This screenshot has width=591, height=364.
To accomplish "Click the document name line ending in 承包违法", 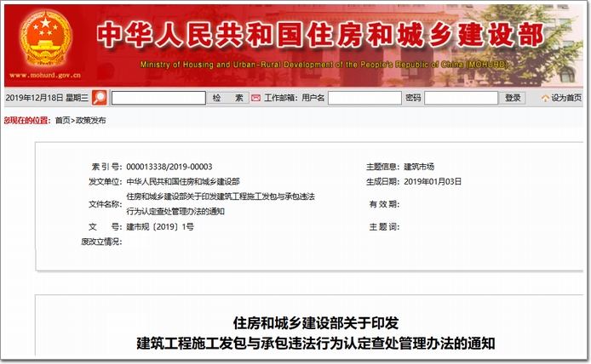I will [221, 196].
